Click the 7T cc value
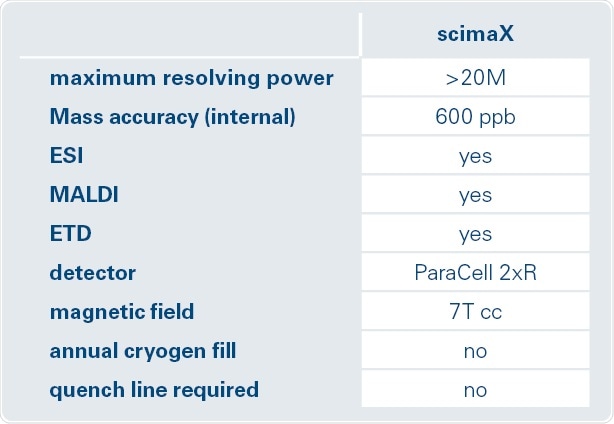Viewport: 614px width, 424px height. (475, 312)
